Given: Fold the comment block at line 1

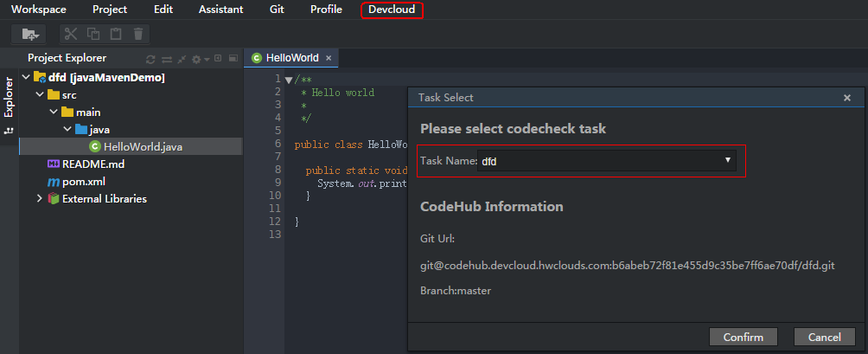Looking at the screenshot, I should click(x=289, y=80).
